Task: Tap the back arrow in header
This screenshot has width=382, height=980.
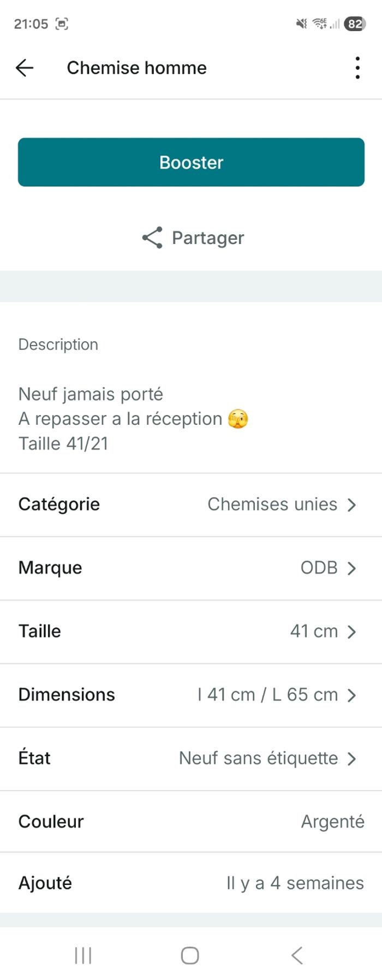Action: tap(25, 68)
